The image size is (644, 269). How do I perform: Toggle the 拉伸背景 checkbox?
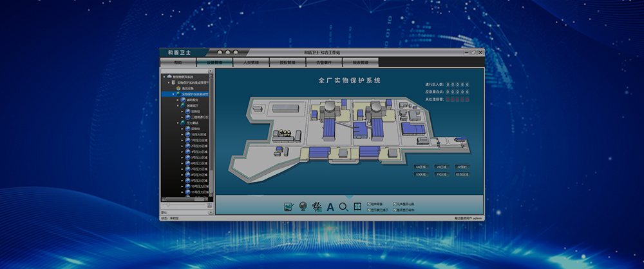(369, 204)
